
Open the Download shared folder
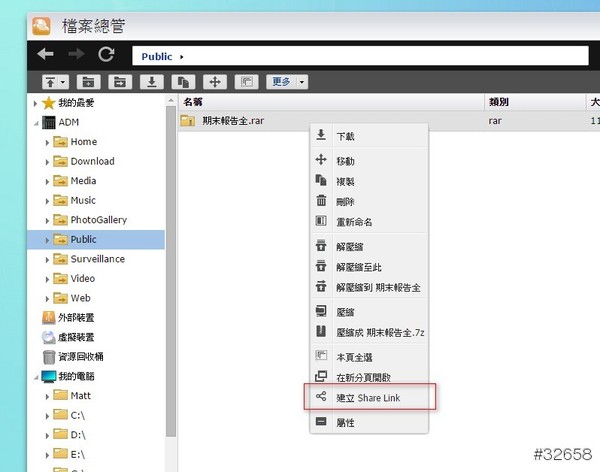84,161
